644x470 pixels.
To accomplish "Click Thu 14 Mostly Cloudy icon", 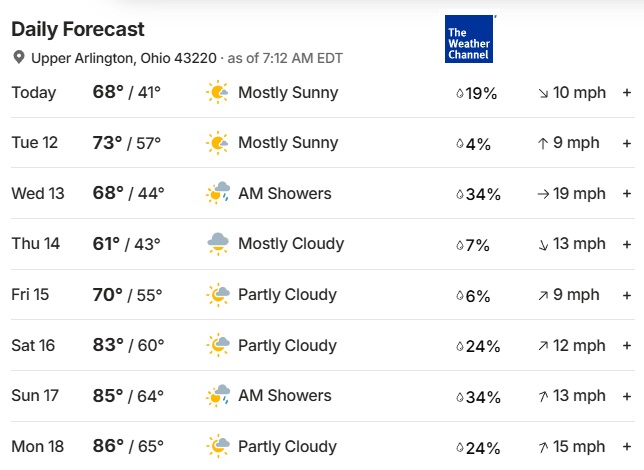I will [218, 244].
